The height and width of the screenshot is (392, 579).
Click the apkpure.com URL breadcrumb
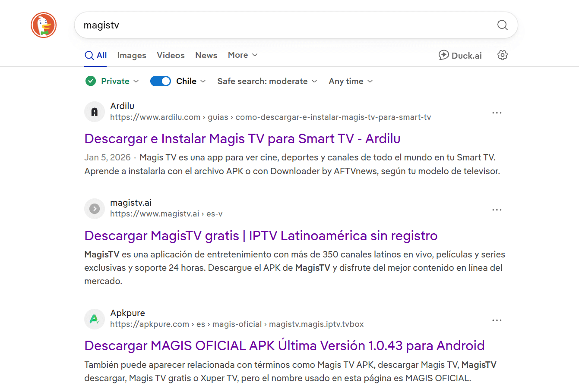point(237,324)
